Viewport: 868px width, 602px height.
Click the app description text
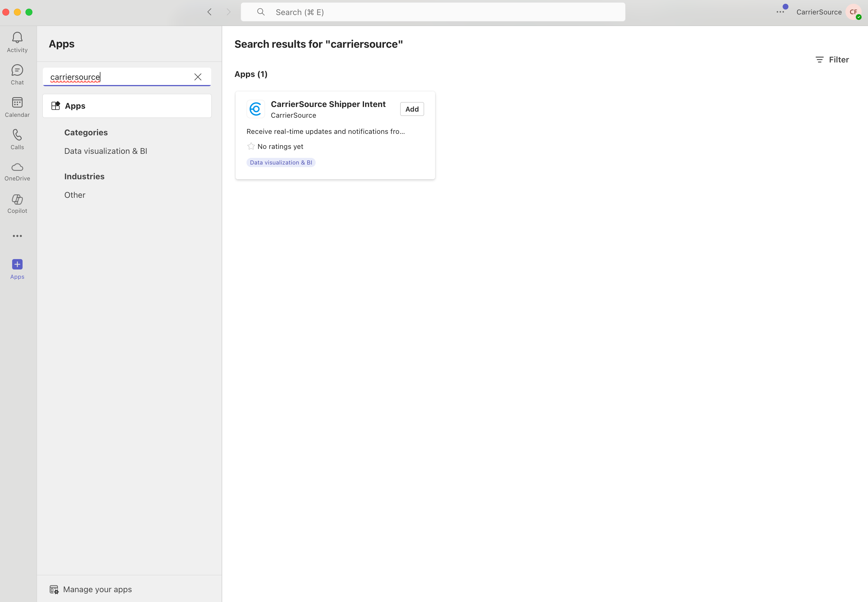(x=326, y=131)
